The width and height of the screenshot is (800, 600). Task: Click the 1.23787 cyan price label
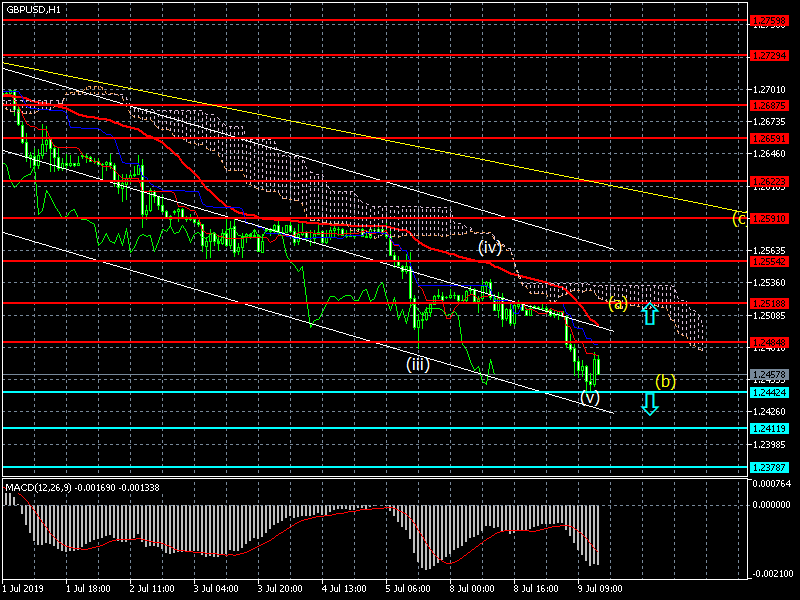click(769, 468)
